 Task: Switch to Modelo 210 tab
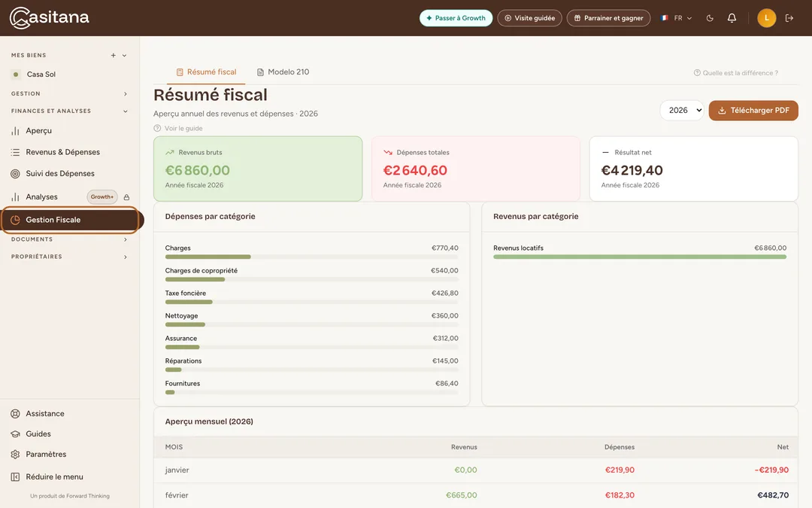(x=283, y=72)
